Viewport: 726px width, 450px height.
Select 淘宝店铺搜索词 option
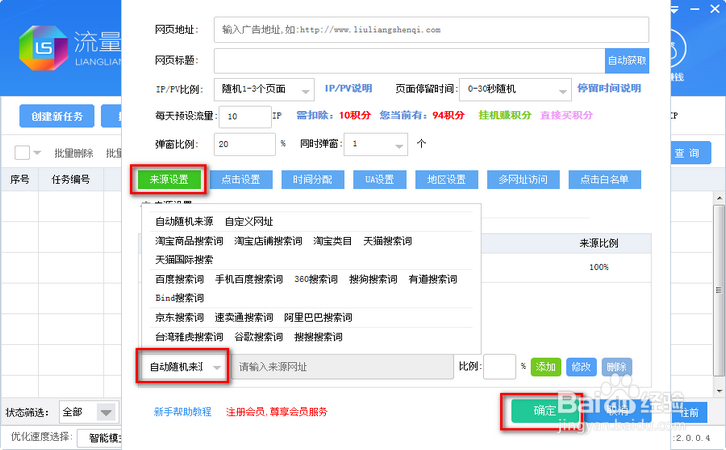[x=268, y=241]
